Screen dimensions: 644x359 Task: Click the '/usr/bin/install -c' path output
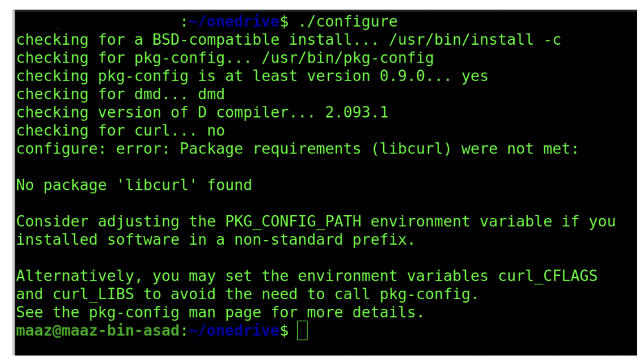point(475,39)
